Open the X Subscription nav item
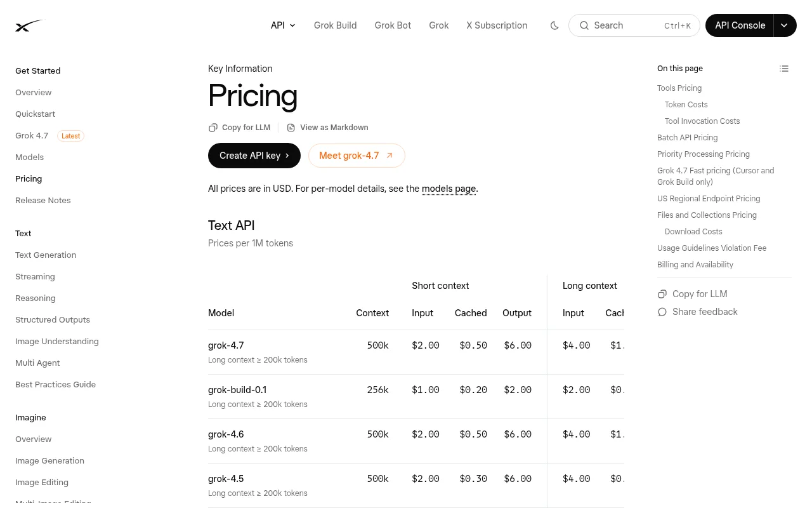Image resolution: width=812 pixels, height=508 pixels. [x=497, y=25]
